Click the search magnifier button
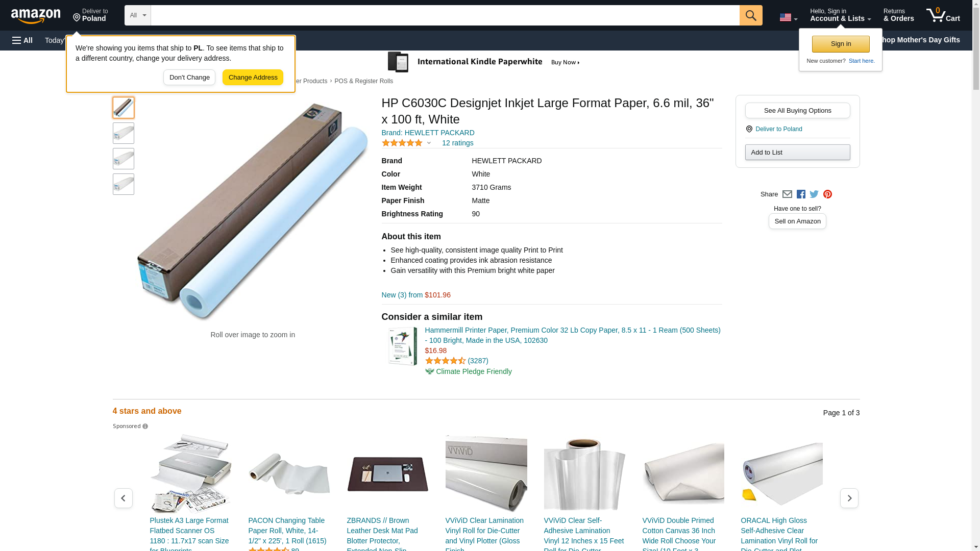The image size is (980, 551). point(750,15)
